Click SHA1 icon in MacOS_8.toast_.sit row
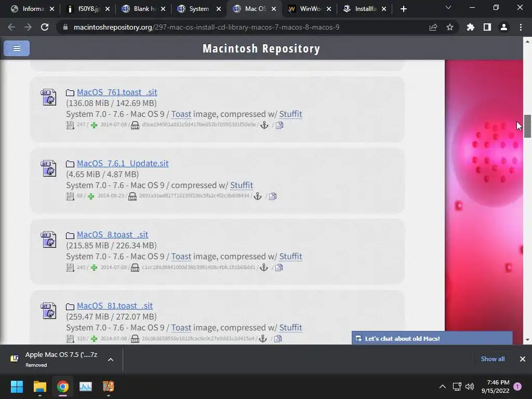Screen dimensions: 532x399 [135, 268]
